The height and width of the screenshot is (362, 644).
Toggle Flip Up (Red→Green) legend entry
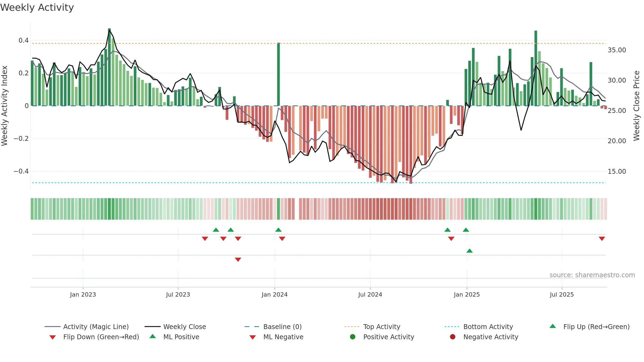(x=590, y=327)
